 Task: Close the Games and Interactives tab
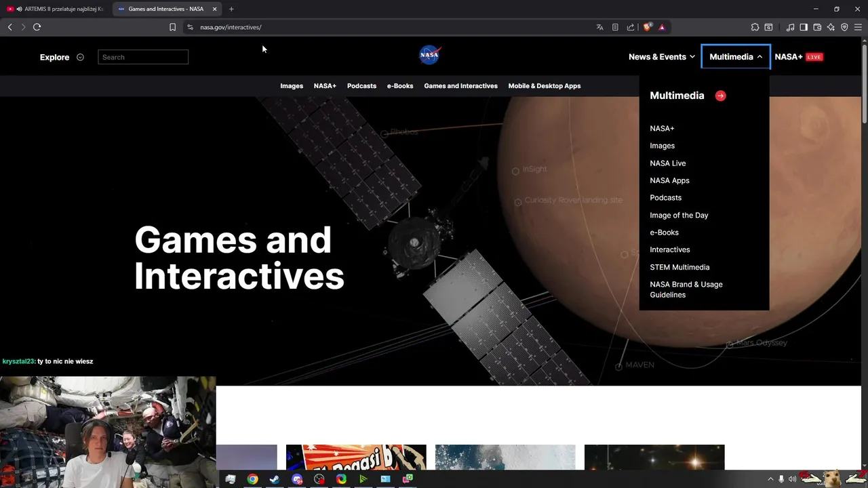[x=215, y=9]
